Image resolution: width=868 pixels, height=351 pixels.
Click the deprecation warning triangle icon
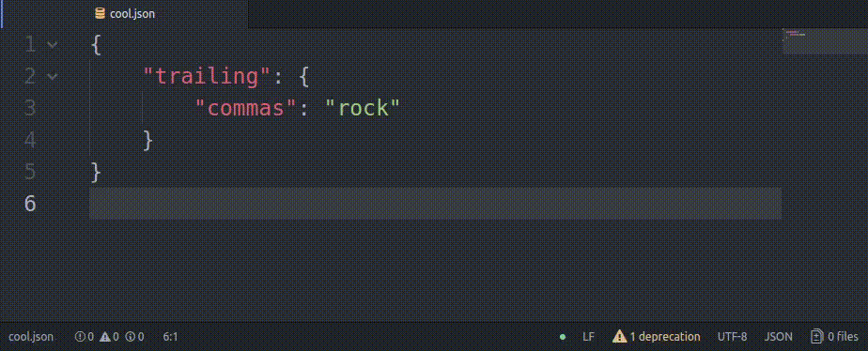click(x=619, y=336)
